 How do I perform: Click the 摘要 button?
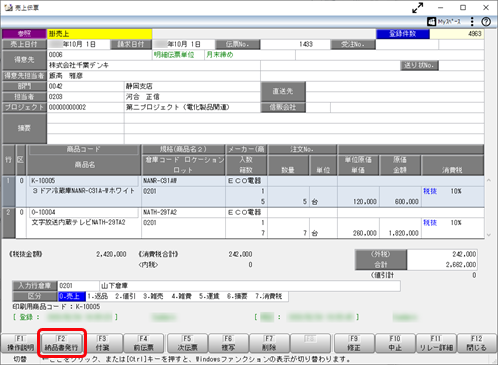coord(24,128)
